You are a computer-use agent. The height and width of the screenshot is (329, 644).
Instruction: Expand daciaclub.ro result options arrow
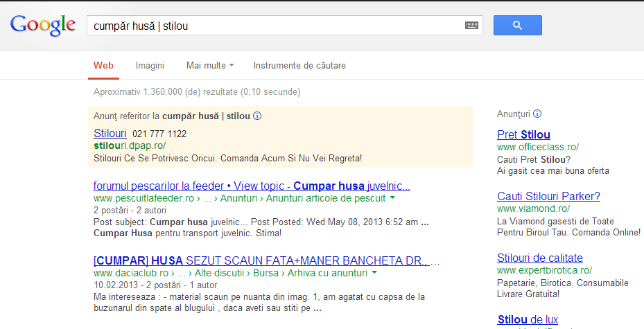374,274
